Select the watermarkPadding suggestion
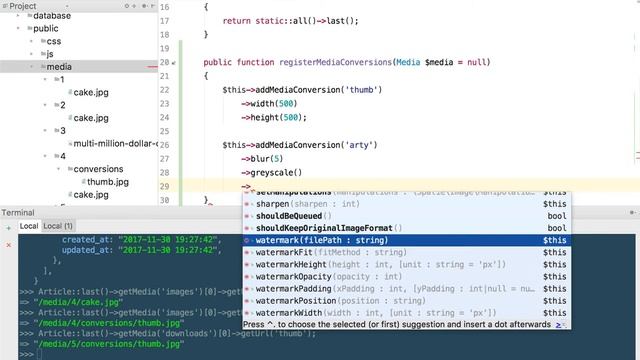The image size is (640, 360). tap(406, 289)
